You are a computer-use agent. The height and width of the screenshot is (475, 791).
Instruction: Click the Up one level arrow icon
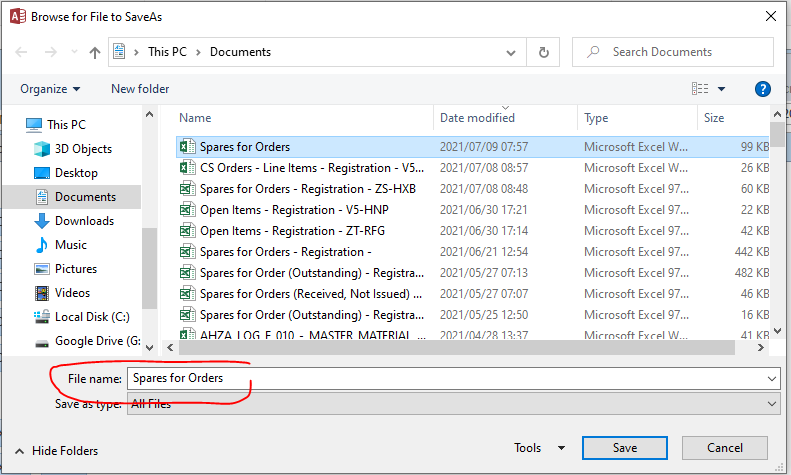pyautogui.click(x=95, y=52)
